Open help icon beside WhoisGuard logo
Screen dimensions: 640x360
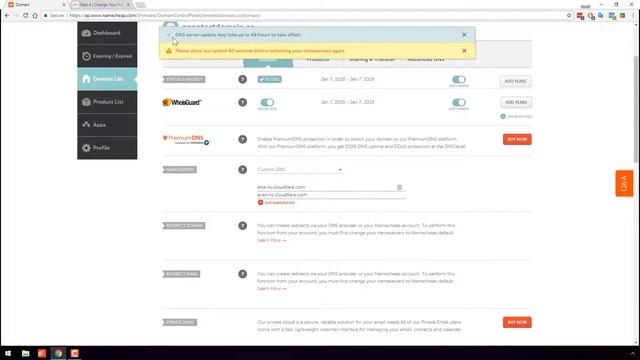(x=242, y=102)
